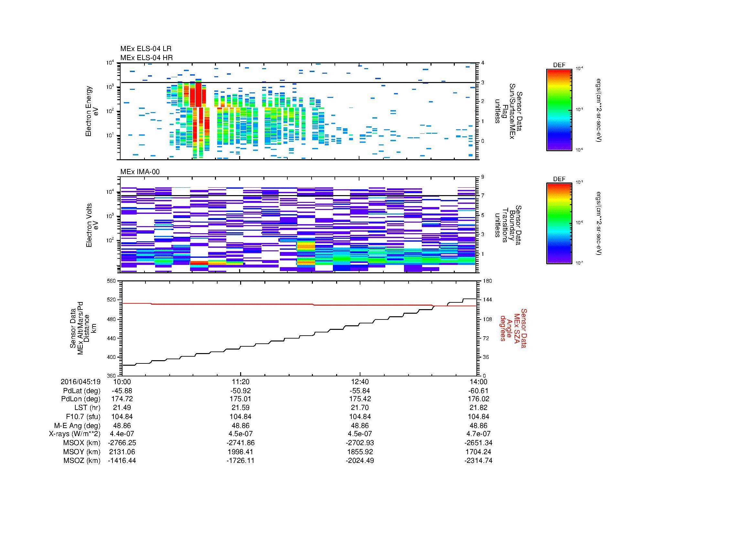
Task: Click the 'MSOY (km)' row label
Action: 82,452
